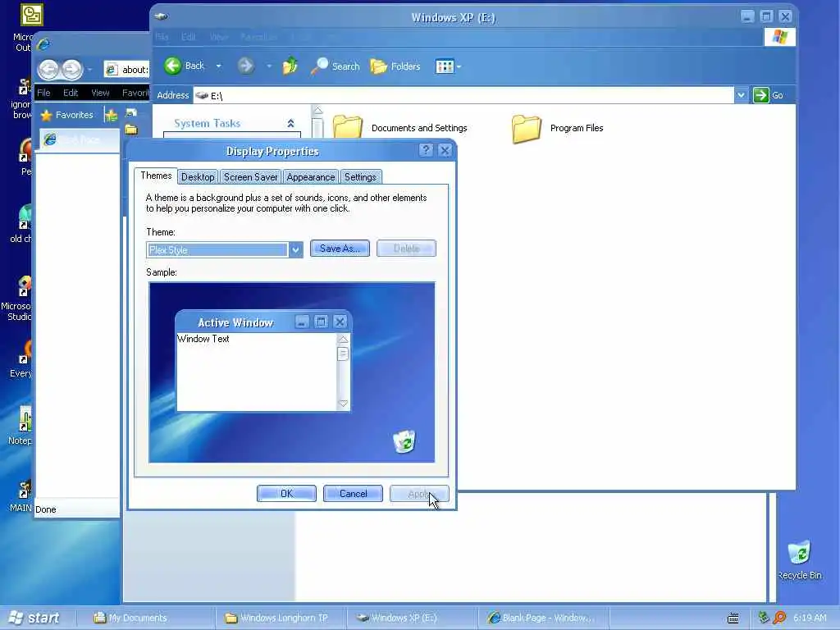
Task: Click the IE logo in the title bar
Action: coord(44,44)
